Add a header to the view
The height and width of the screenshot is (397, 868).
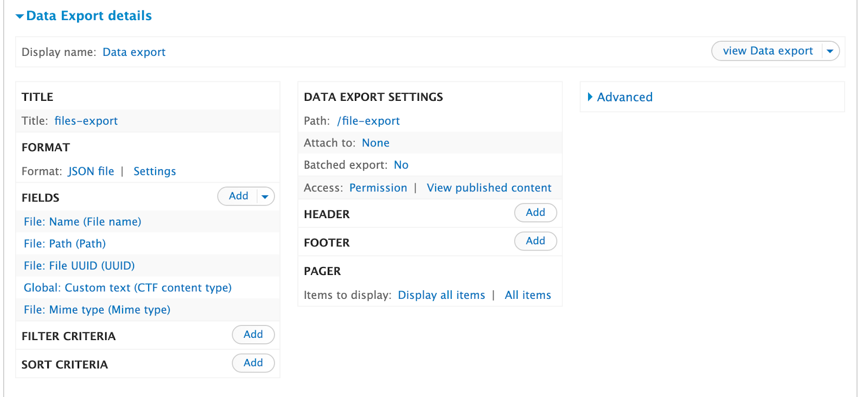pos(535,213)
